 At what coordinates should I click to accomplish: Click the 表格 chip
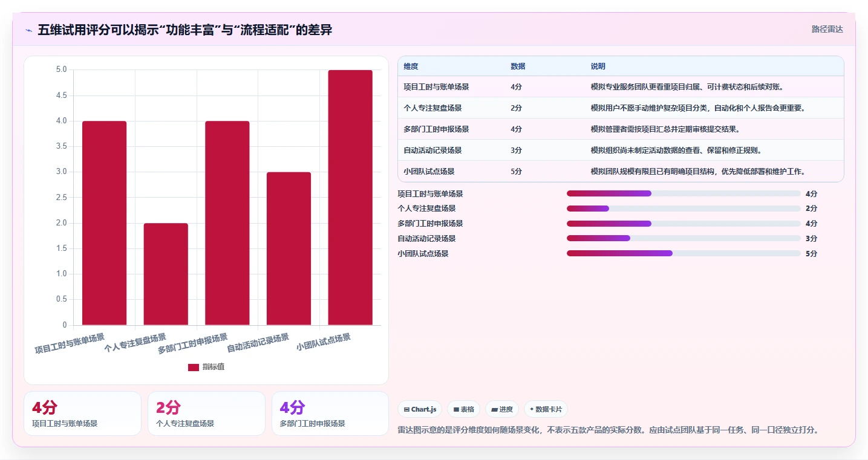pos(463,409)
